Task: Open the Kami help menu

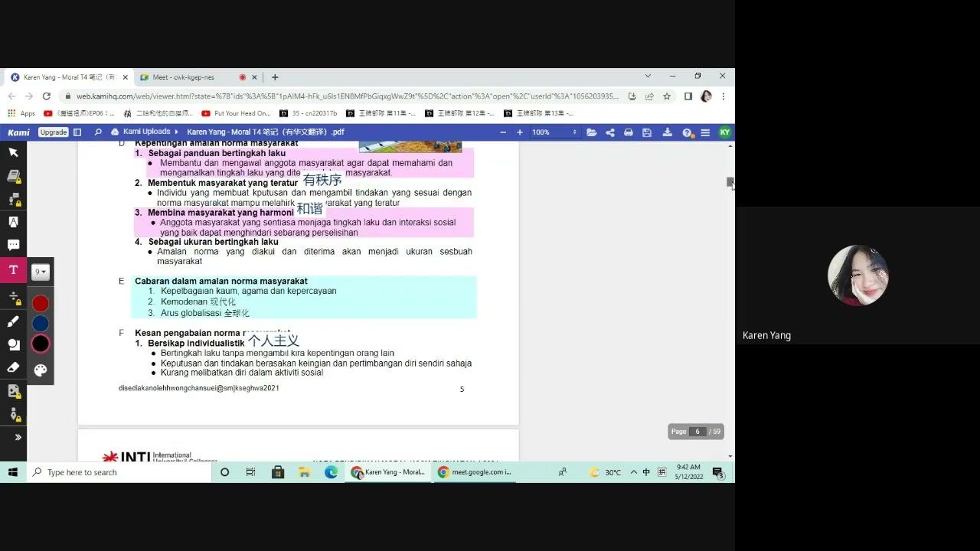Action: tap(688, 132)
